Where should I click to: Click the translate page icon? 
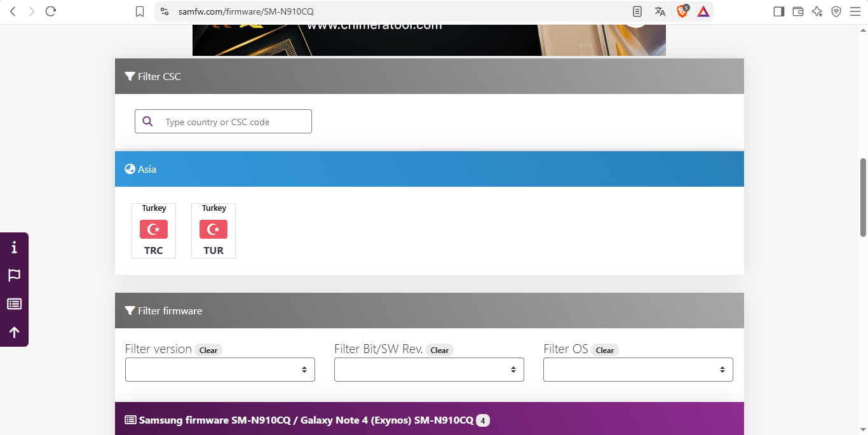point(660,11)
